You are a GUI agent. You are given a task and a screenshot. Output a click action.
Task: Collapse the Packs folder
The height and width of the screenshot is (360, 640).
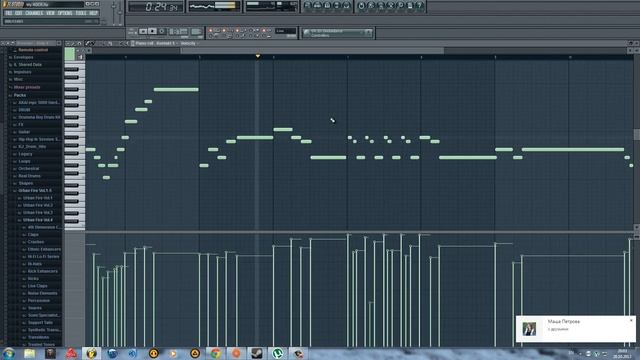pyautogui.click(x=20, y=95)
